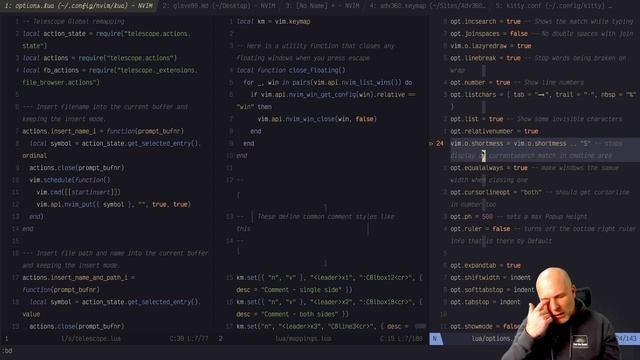Click the 'local km = vim.keymap' line
The image size is (640, 360).
(273, 22)
